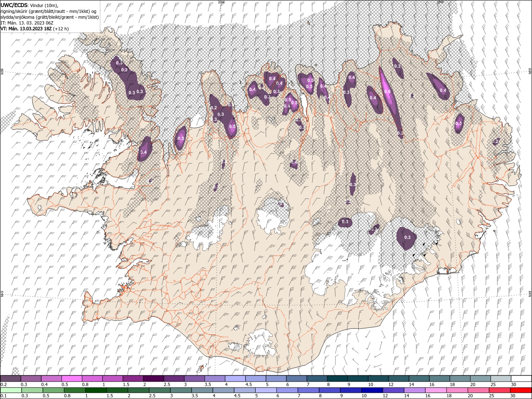Click the "0.3" label on the snow blob northeast of Vatnajökull
The height and width of the screenshot is (399, 532).
407,238
